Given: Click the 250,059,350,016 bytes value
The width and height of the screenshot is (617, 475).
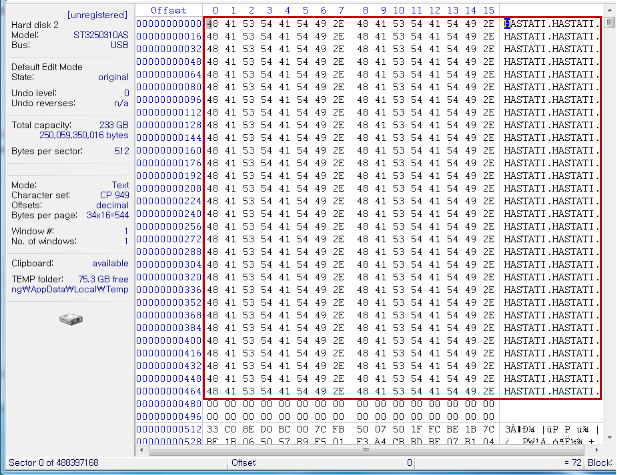Looking at the screenshot, I should click(x=84, y=135).
